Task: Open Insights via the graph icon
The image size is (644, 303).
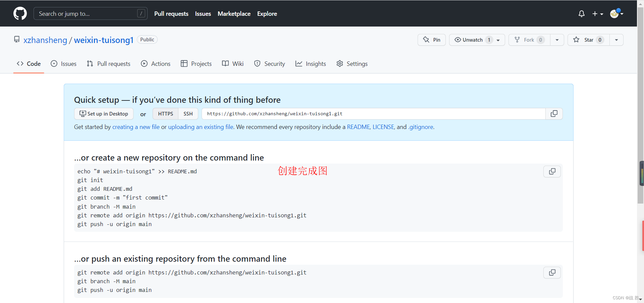Action: pos(299,63)
